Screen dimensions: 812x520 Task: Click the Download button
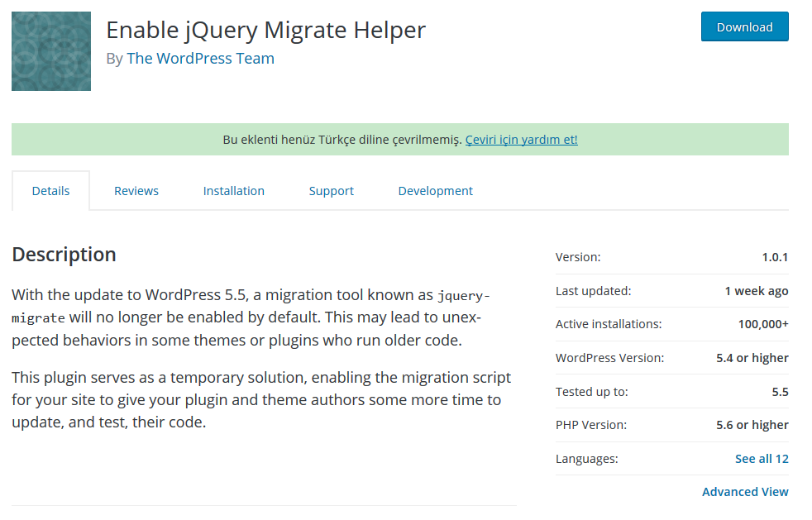(x=745, y=26)
